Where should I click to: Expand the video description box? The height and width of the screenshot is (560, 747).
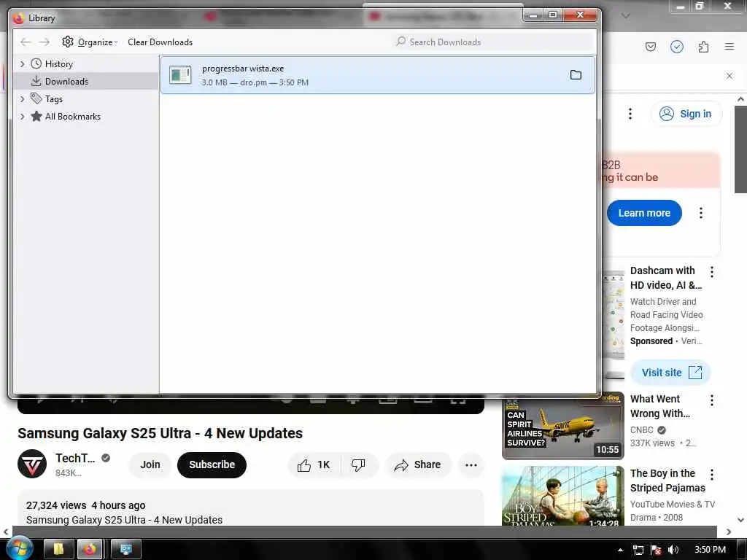[x=251, y=508]
